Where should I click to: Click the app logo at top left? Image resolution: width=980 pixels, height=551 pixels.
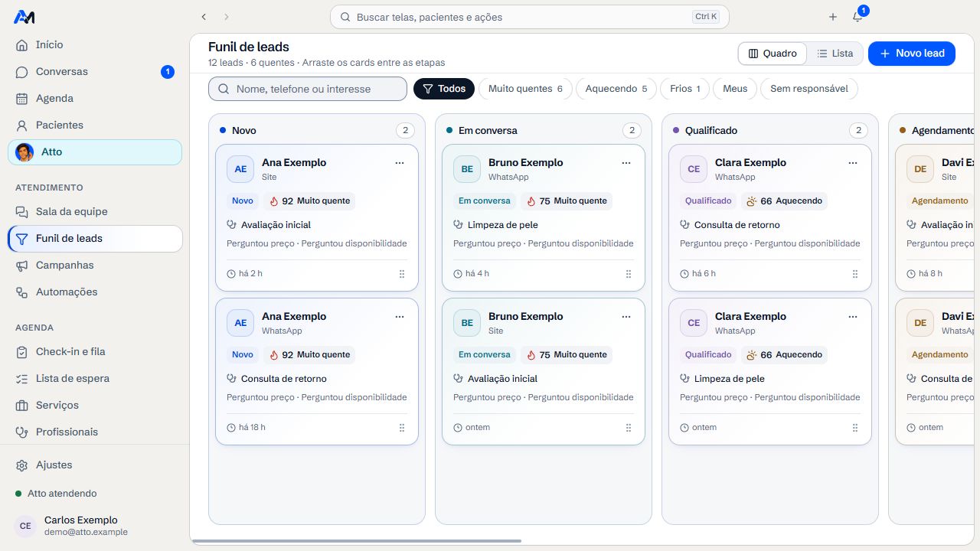tap(24, 17)
